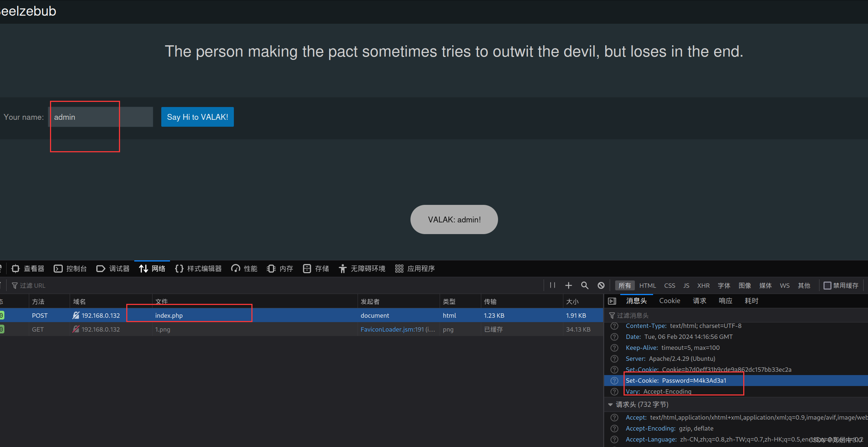Viewport: 868px width, 447px height.
Task: Open the Debugger (调试器) tab
Action: pyautogui.click(x=113, y=269)
